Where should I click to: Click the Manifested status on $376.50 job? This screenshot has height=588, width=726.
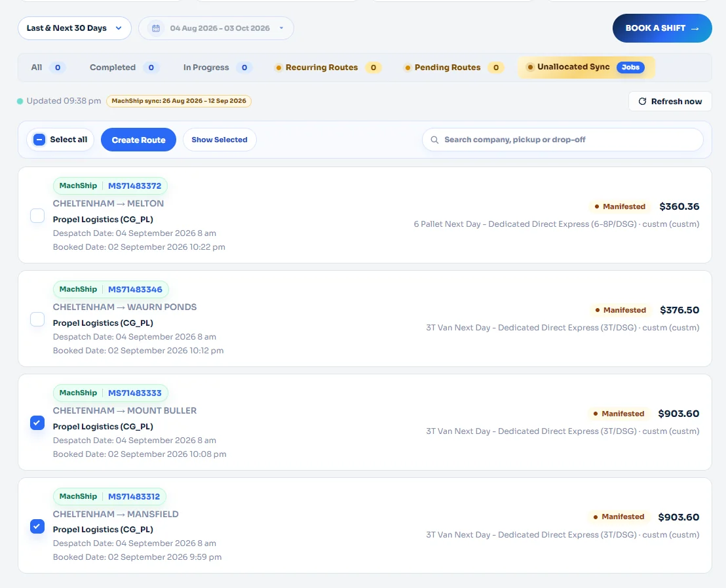click(x=621, y=311)
